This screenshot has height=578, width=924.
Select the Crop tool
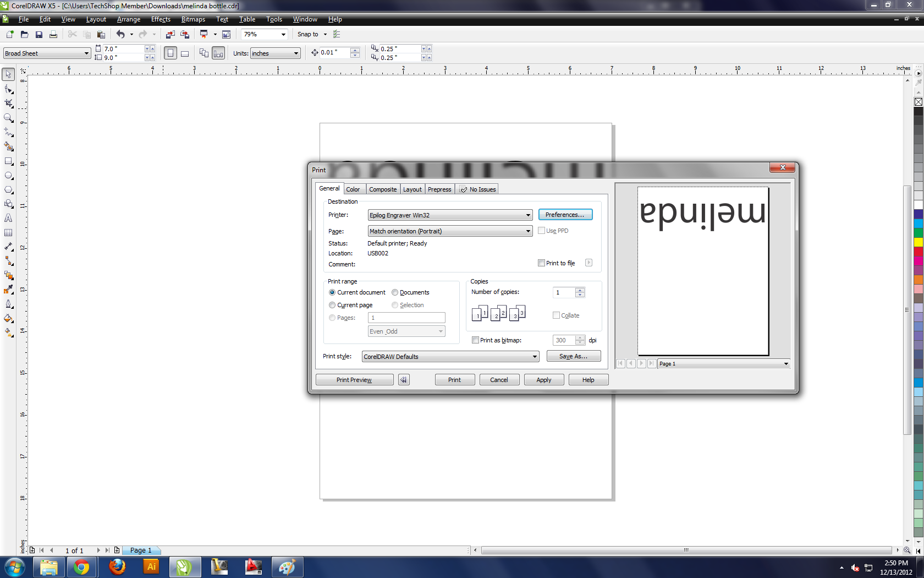(x=8, y=103)
